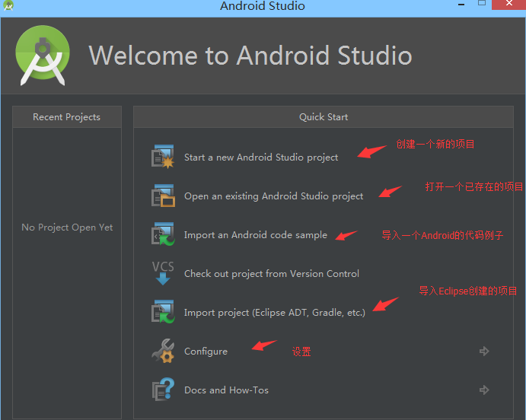The image size is (526, 420).
Task: Maximize the Android Studio window
Action: pos(482,3)
